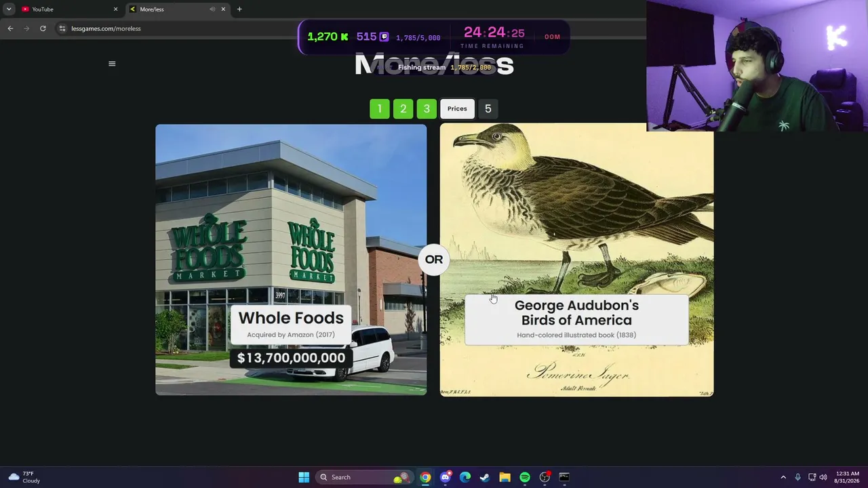868x488 pixels.
Task: Go back to the previous page
Action: pyautogui.click(x=10, y=28)
